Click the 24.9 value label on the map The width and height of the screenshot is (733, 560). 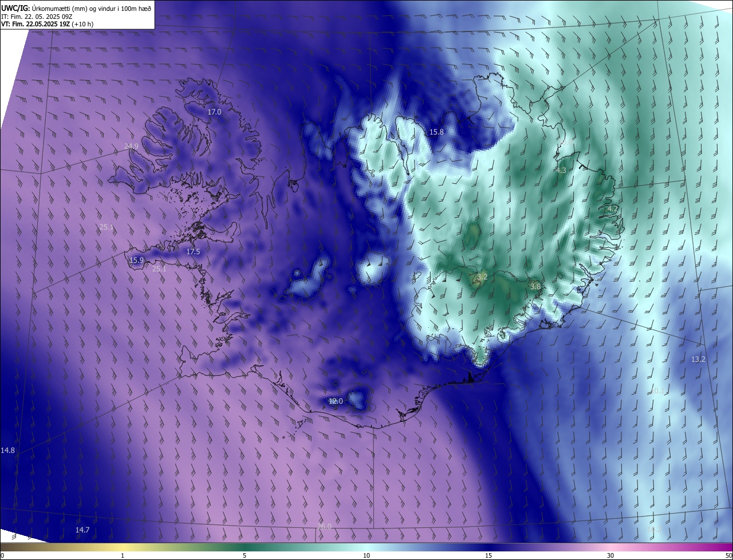tap(131, 147)
